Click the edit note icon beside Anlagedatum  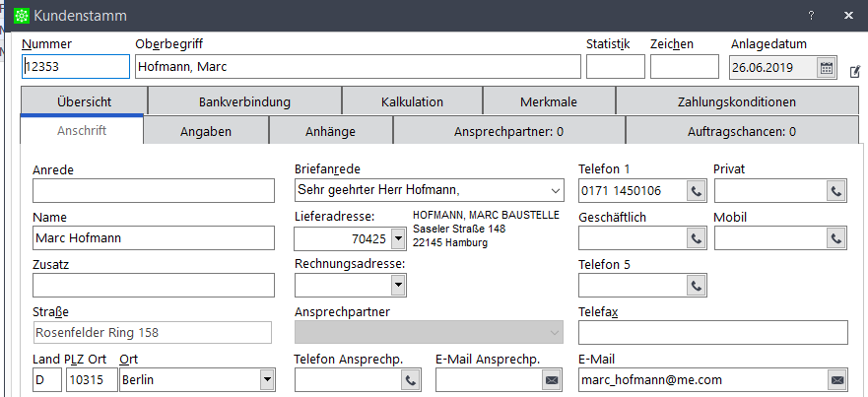855,71
